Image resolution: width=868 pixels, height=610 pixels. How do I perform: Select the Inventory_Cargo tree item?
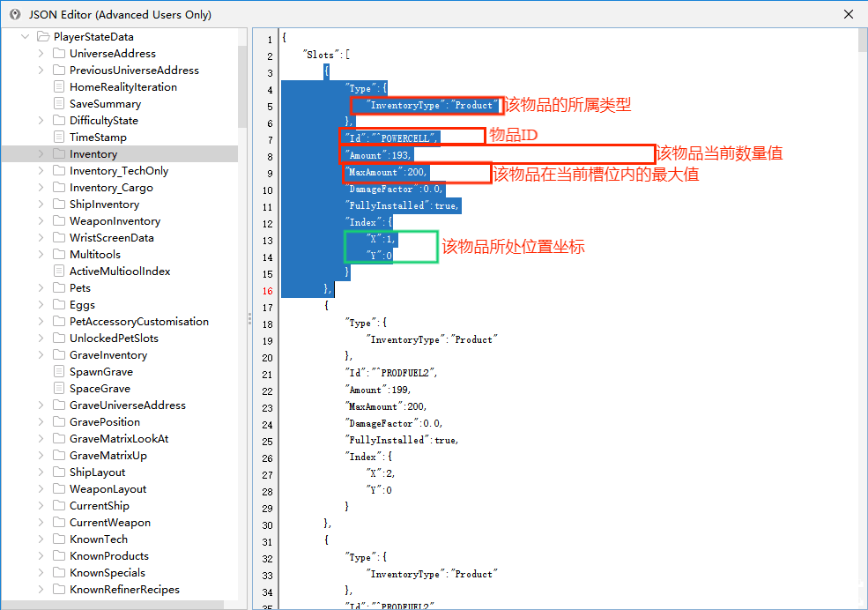[x=111, y=188]
